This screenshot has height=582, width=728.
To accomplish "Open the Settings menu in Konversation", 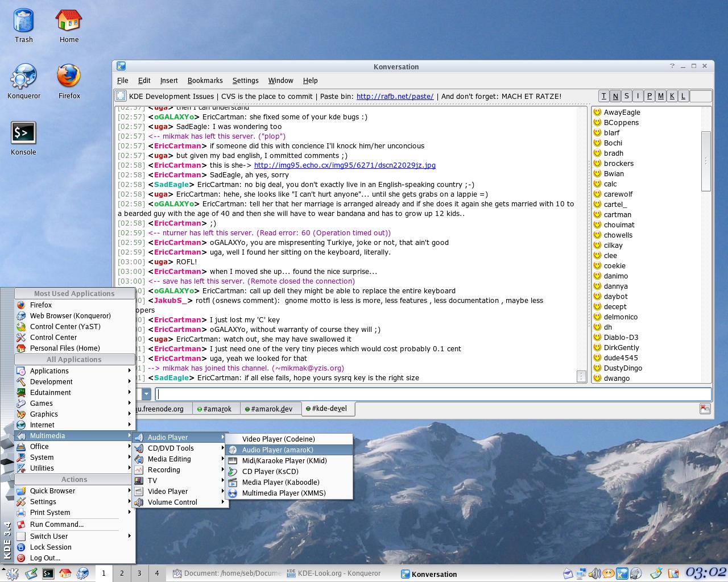I will pos(245,80).
